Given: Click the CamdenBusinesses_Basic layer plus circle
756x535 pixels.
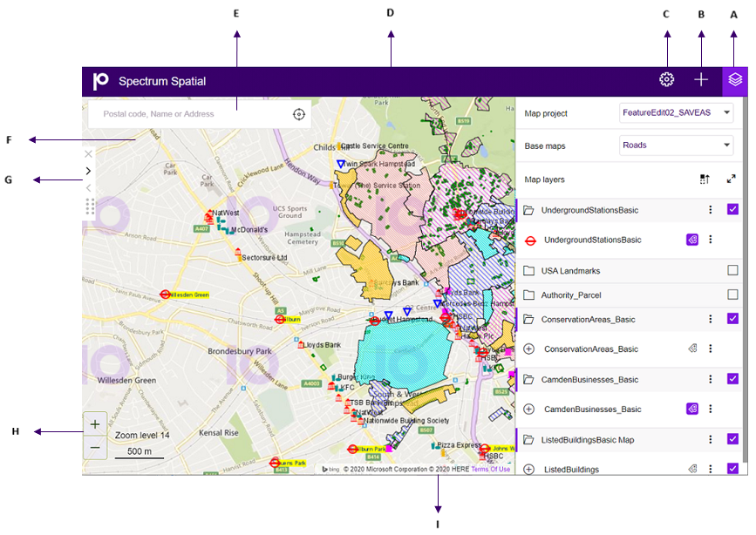Looking at the screenshot, I should [x=529, y=410].
